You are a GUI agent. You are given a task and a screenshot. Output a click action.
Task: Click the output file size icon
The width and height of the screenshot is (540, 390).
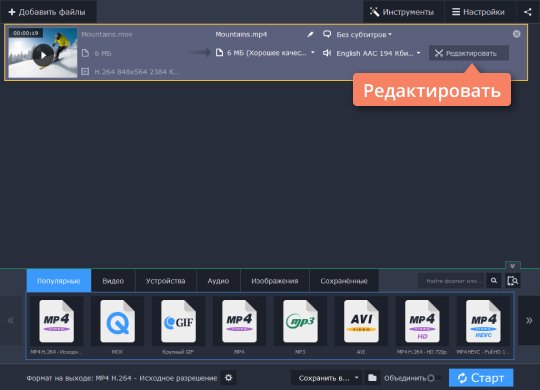(x=219, y=53)
